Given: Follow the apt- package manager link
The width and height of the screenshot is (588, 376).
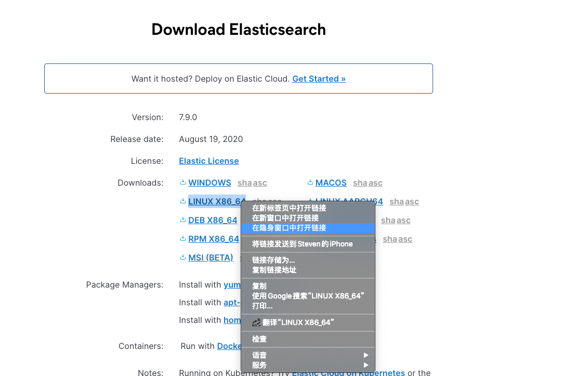Looking at the screenshot, I should tap(232, 303).
